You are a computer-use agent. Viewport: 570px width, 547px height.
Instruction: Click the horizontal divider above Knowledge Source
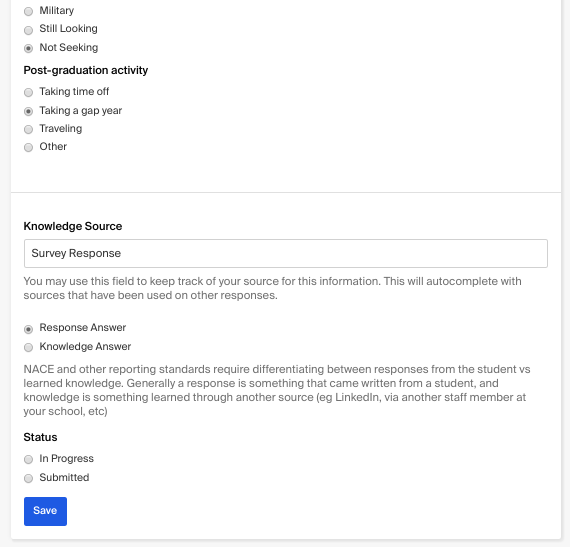tap(286, 192)
